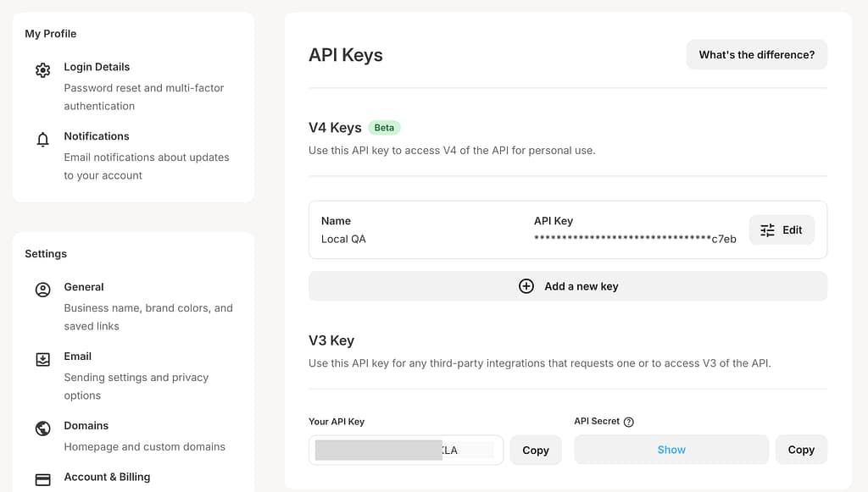Click the General profile circle icon

42,290
